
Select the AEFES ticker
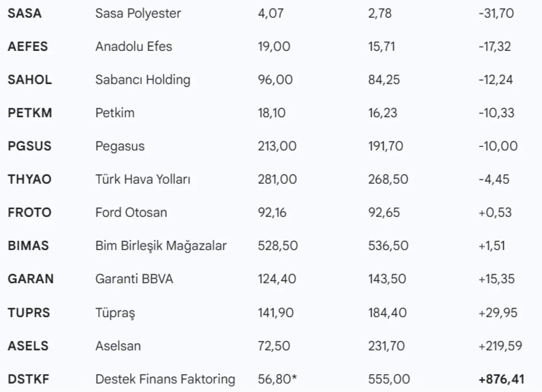coord(28,47)
